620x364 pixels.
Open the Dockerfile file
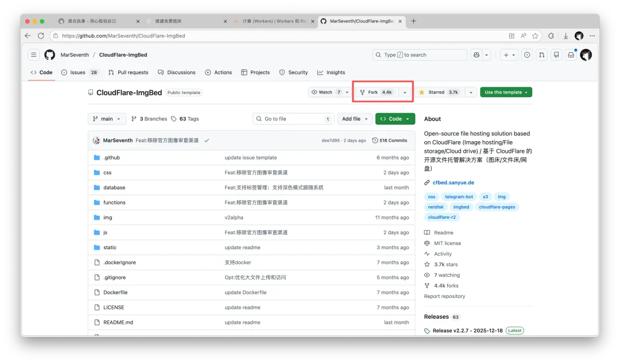click(115, 292)
